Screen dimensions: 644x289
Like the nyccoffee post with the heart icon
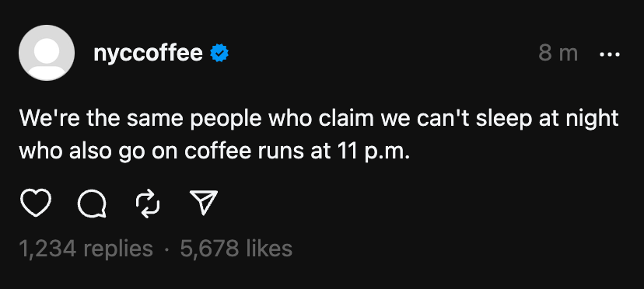coord(35,204)
